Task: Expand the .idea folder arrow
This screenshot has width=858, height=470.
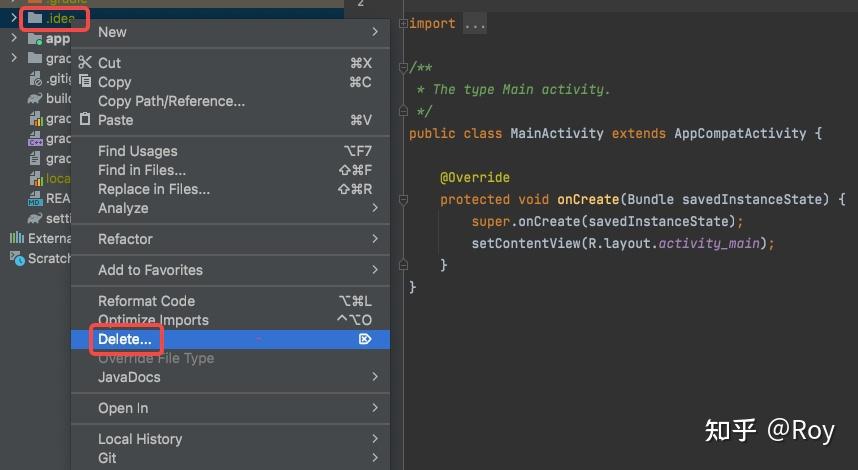Action: tap(14, 18)
